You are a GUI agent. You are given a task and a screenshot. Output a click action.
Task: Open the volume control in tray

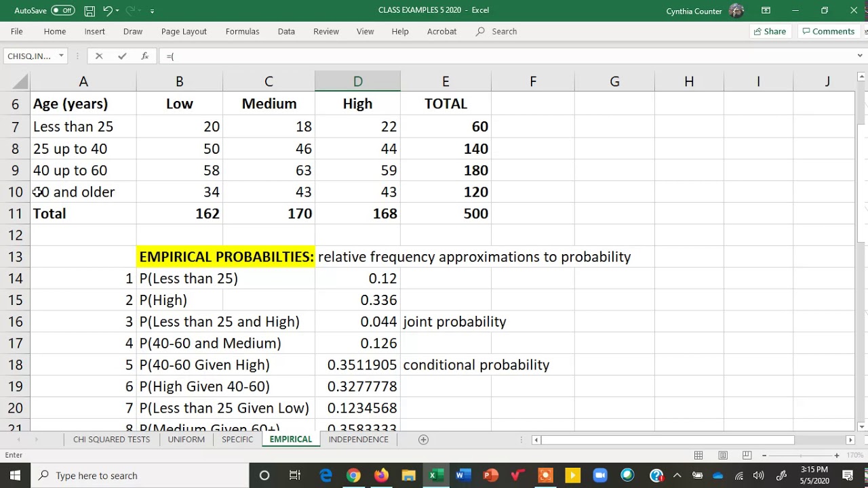pyautogui.click(x=759, y=475)
